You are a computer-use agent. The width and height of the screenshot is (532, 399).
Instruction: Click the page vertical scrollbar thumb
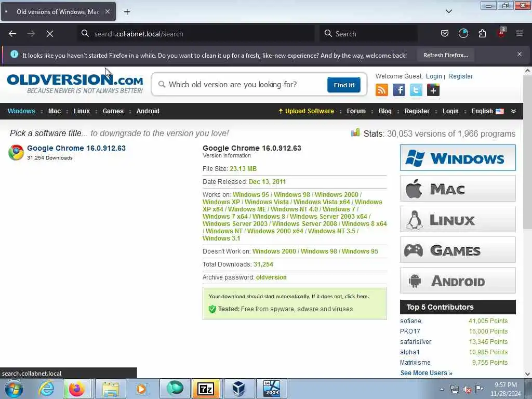click(x=527, y=153)
